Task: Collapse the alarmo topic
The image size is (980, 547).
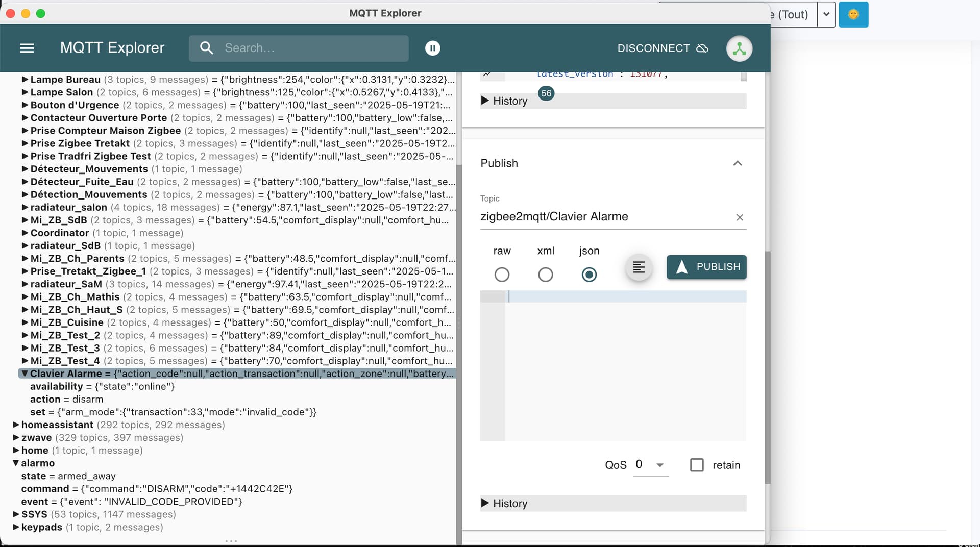Action: click(x=16, y=463)
